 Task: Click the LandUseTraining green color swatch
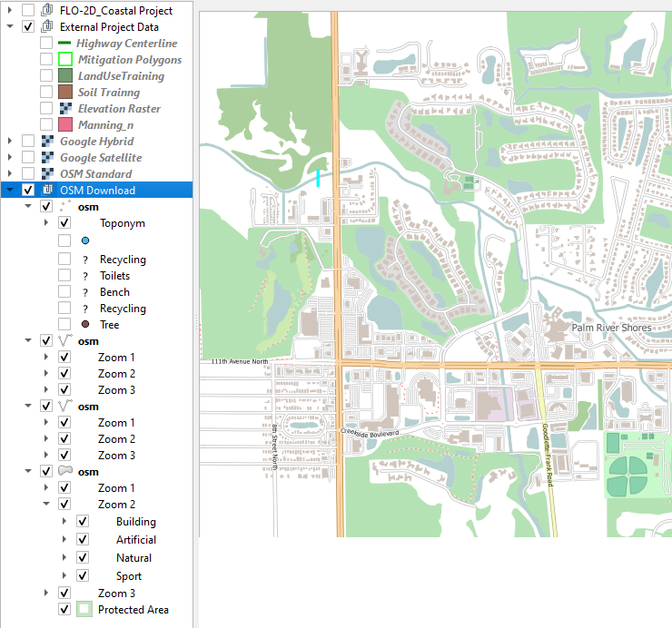[x=64, y=76]
